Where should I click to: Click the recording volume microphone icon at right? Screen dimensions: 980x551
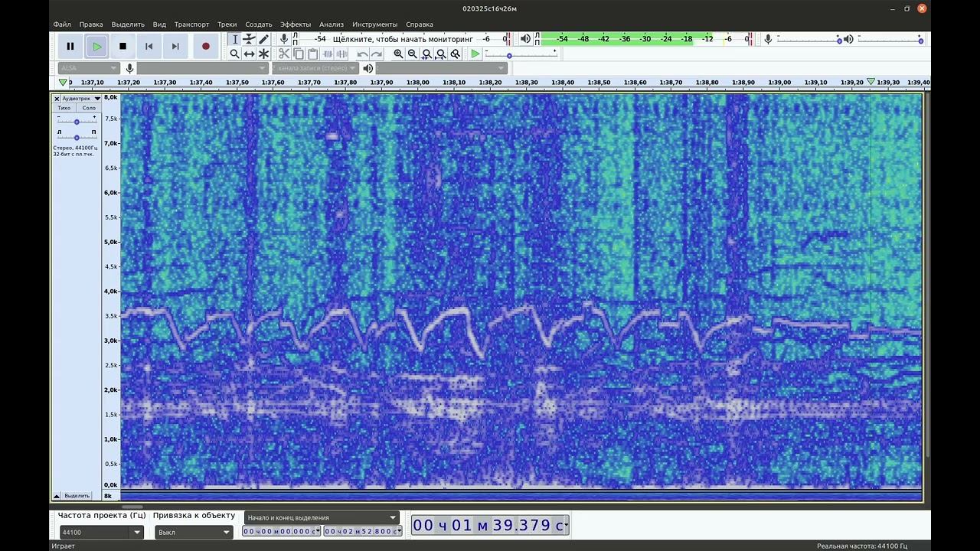pos(768,39)
